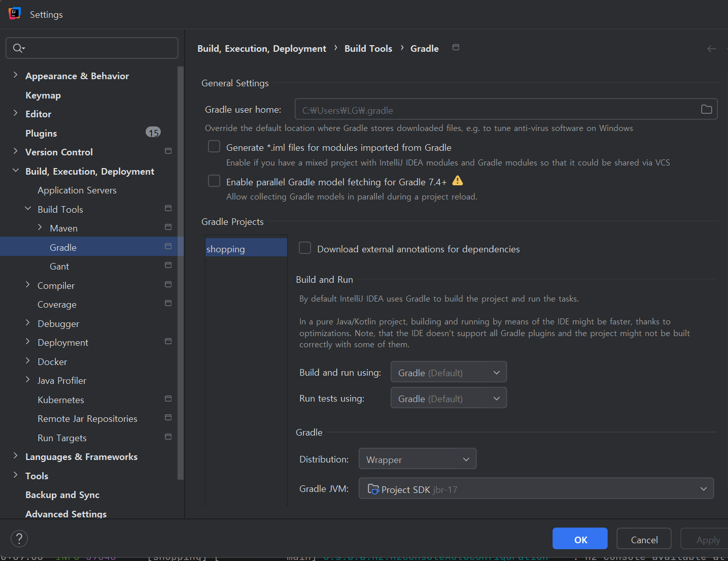This screenshot has height=561, width=728.
Task: Select Kubernetes settings item
Action: 61,400
